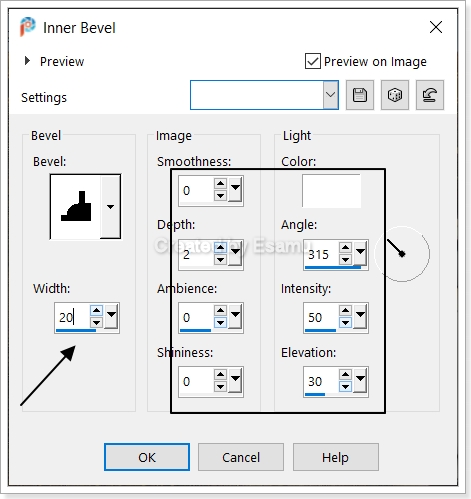This screenshot has width=471, height=499.
Task: Click the Reset to Default arrow icon
Action: (x=430, y=95)
